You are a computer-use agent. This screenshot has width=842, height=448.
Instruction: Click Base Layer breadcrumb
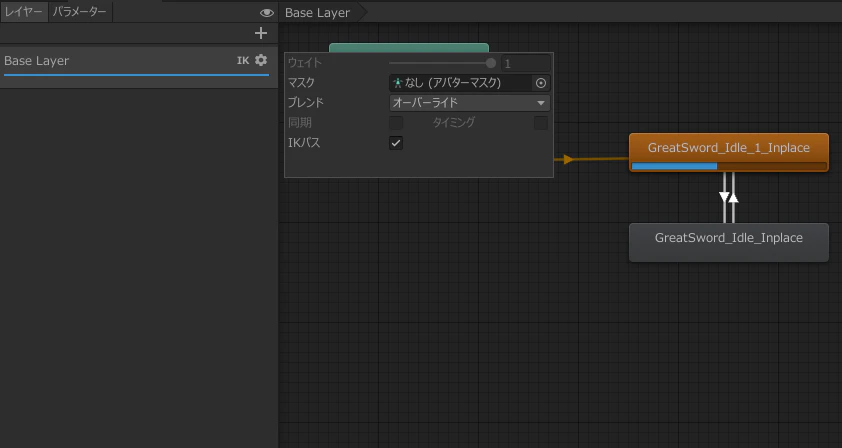tap(317, 12)
